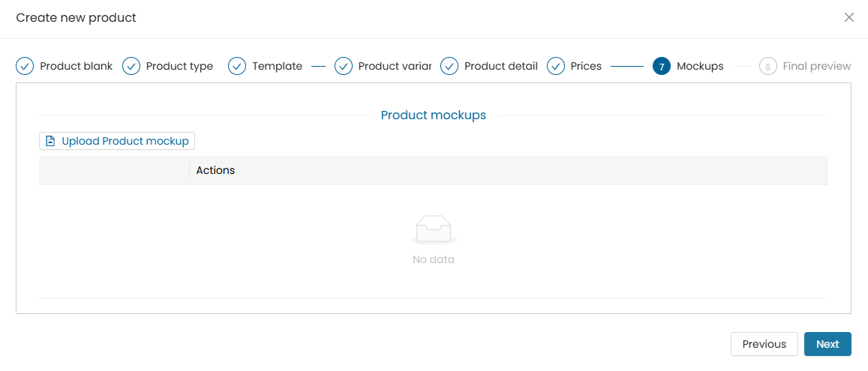This screenshot has height=371, width=868.
Task: Click the empty inbox No data icon
Action: (434, 230)
